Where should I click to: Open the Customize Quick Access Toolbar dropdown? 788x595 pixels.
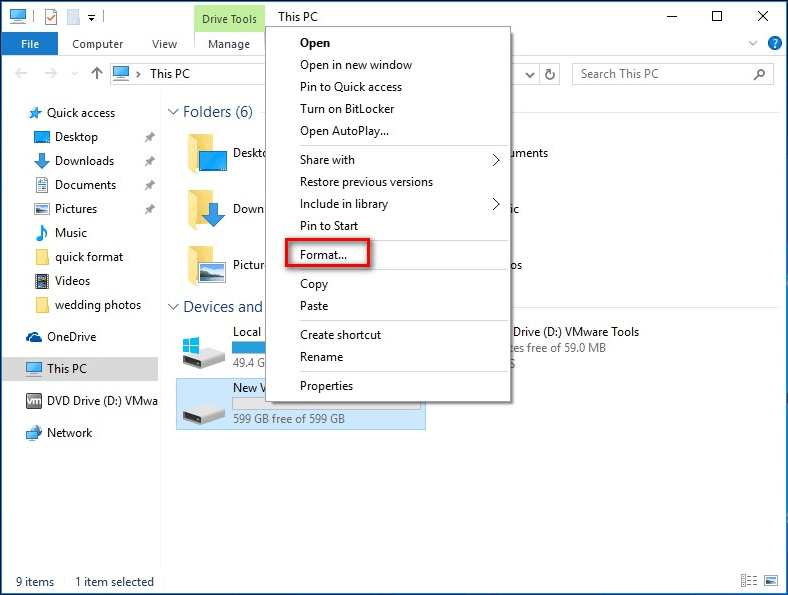click(91, 18)
